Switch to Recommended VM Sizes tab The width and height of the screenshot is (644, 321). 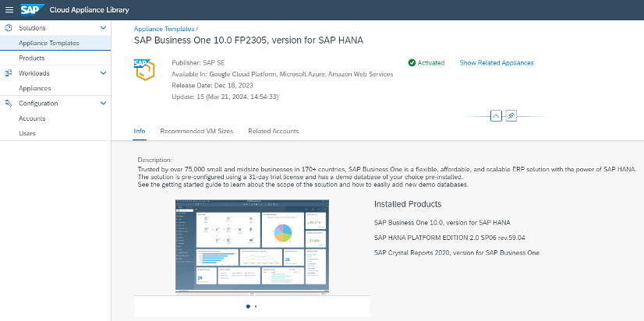pyautogui.click(x=196, y=132)
